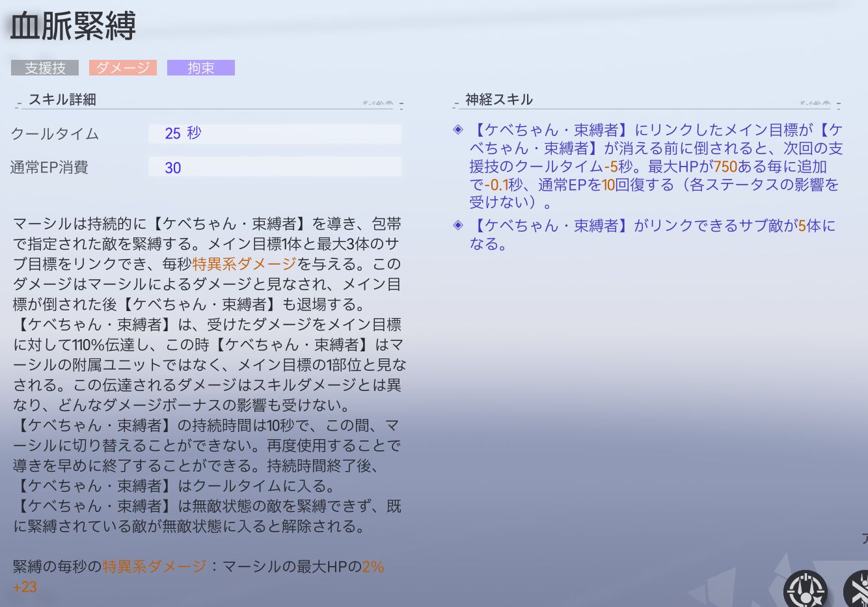Viewport: 868px width, 607px height.
Task: Click the orange 特異系ダメージ in the bottom formula
Action: [154, 567]
